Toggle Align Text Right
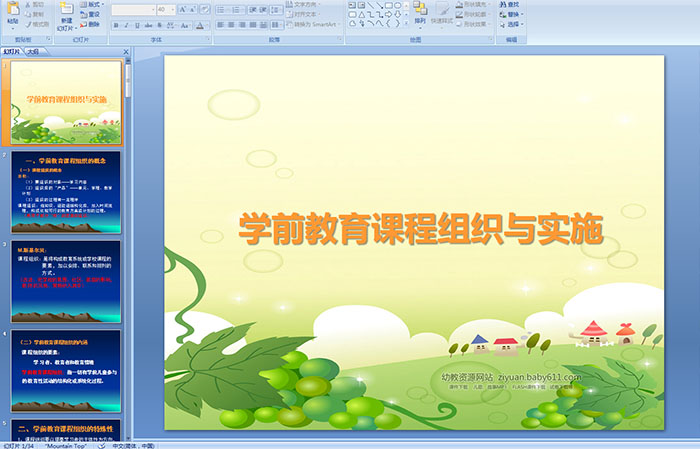 coord(242,25)
